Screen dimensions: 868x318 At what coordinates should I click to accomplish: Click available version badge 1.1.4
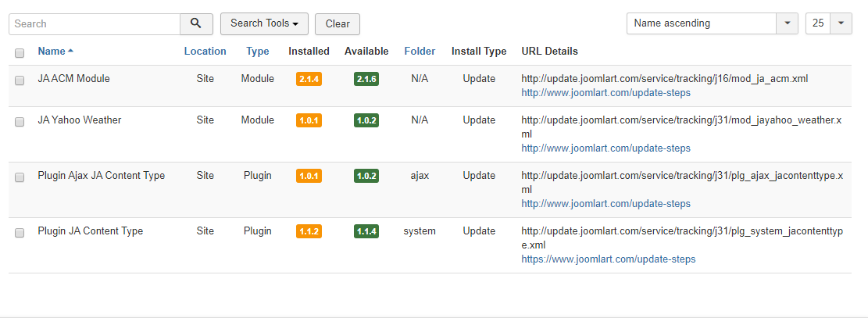pyautogui.click(x=366, y=231)
